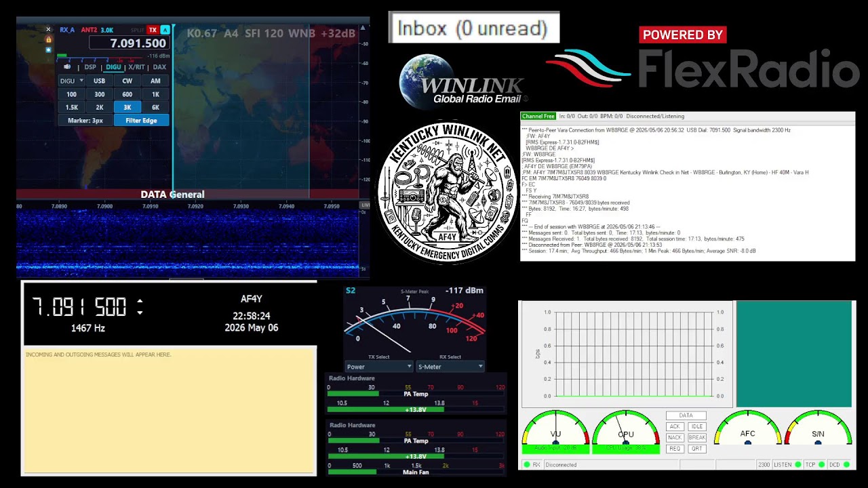Expand the DIGU mode dropdown

(71, 81)
